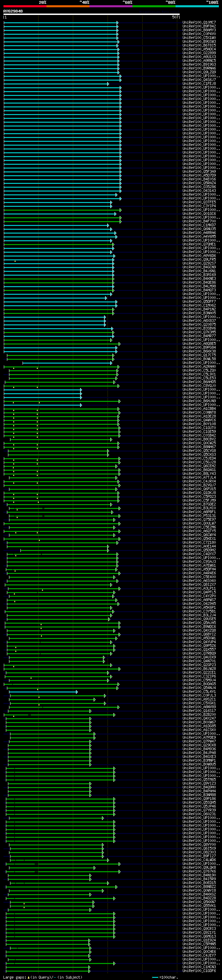Select hit label UniRef100_A8Q8E5

pyautogui.click(x=199, y=343)
